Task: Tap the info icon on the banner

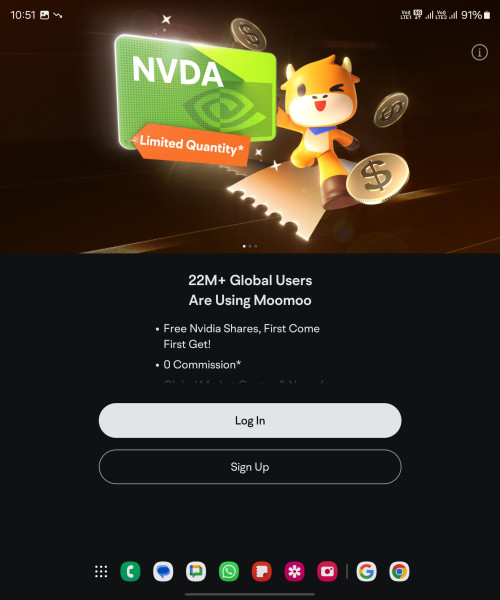Action: coord(479,52)
